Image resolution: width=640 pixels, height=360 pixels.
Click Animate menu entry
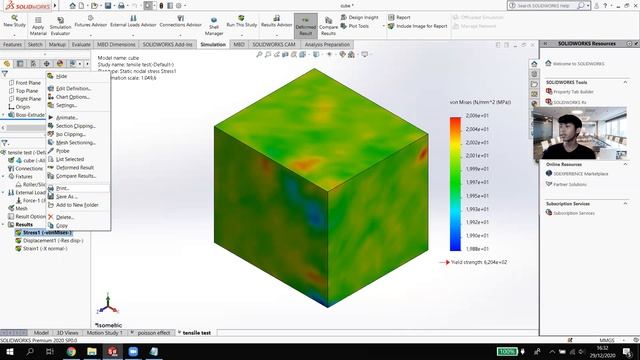67,118
